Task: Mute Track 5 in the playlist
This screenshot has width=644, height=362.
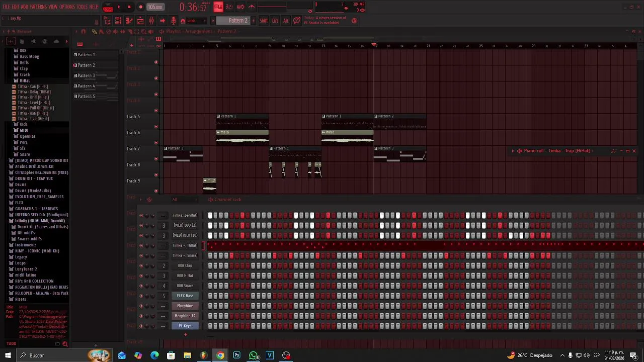Action: 156,127
